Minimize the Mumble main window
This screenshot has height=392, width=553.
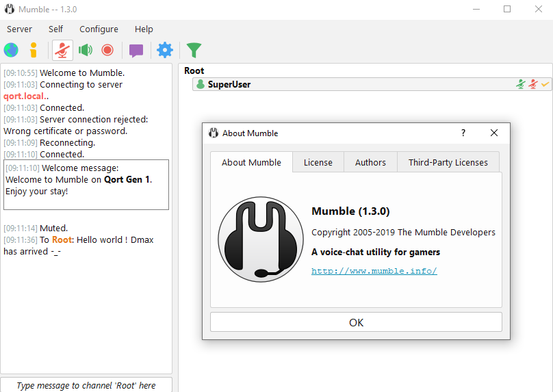click(476, 9)
